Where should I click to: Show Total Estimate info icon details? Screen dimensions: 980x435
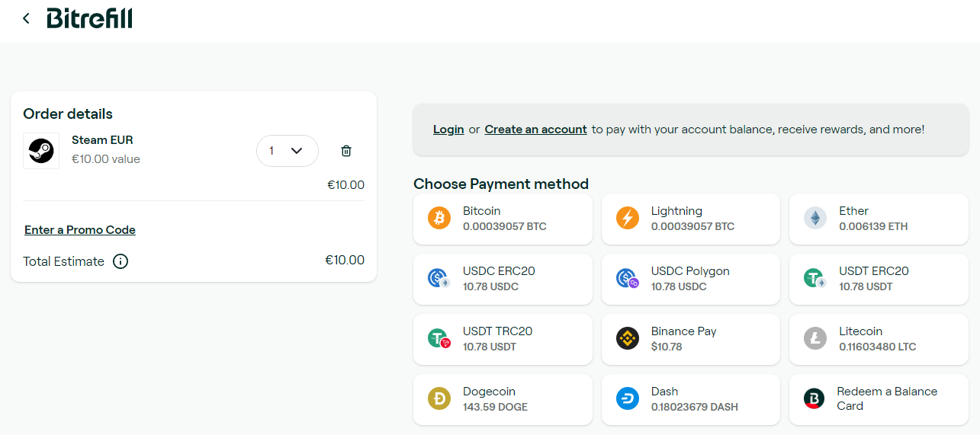pyautogui.click(x=120, y=261)
